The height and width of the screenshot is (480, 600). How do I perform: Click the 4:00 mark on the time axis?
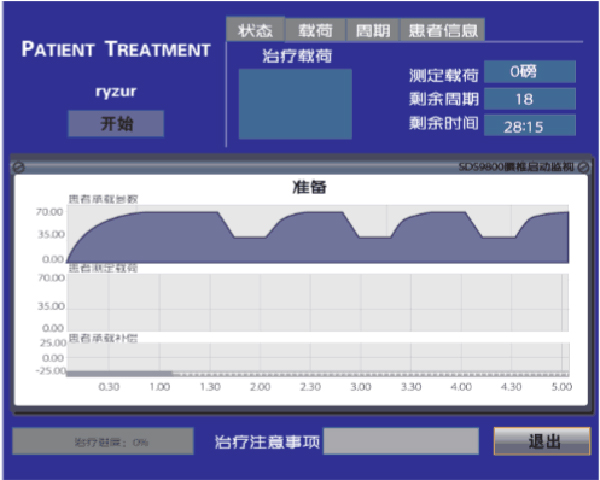[461, 386]
